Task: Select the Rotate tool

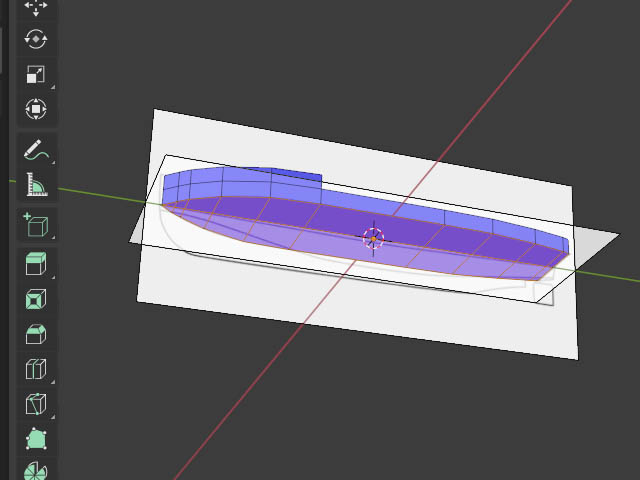Action: (x=36, y=39)
